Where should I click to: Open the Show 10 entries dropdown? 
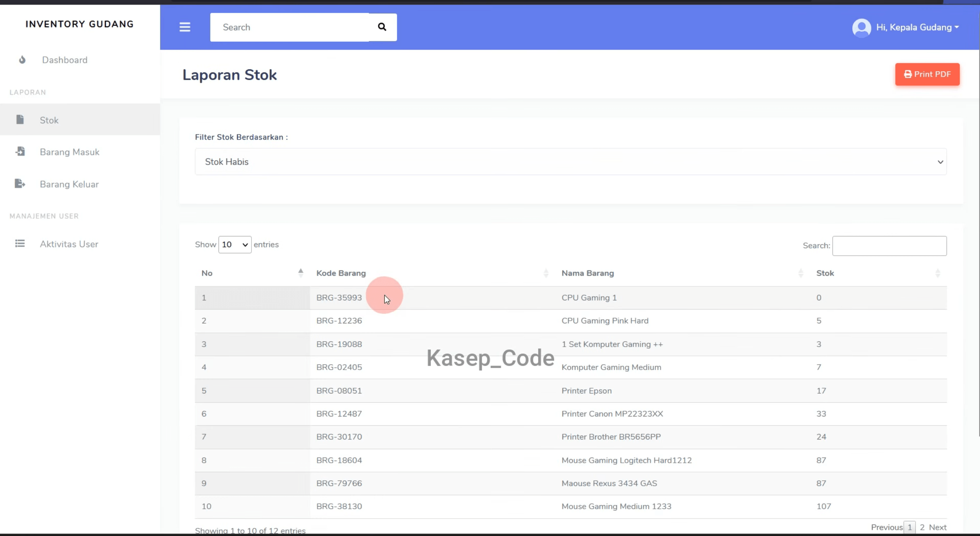[x=235, y=244]
